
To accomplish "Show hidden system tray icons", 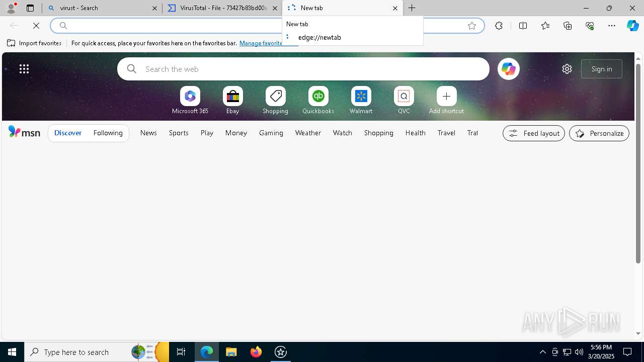I will point(543,352).
